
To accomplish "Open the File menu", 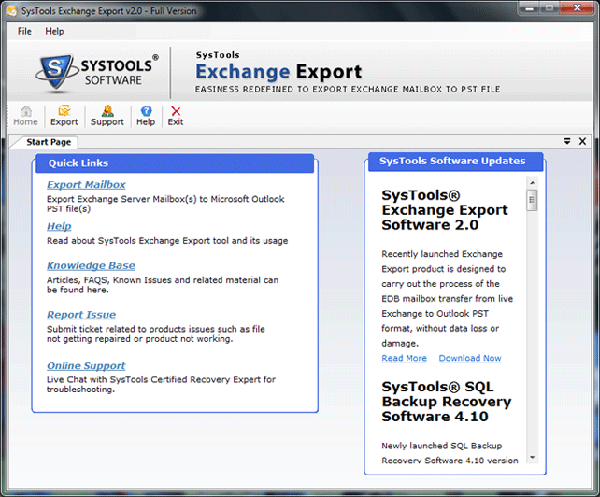I will point(25,31).
